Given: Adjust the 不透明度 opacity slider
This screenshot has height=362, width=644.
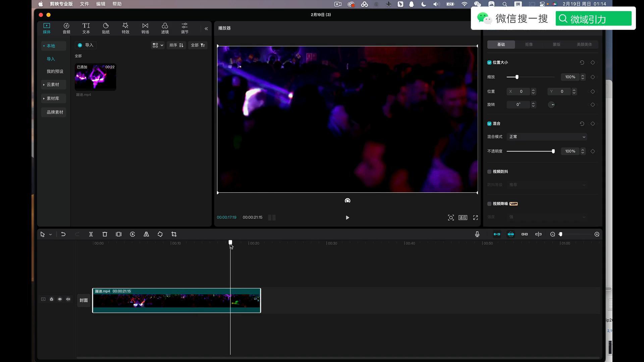Looking at the screenshot, I should click(553, 152).
